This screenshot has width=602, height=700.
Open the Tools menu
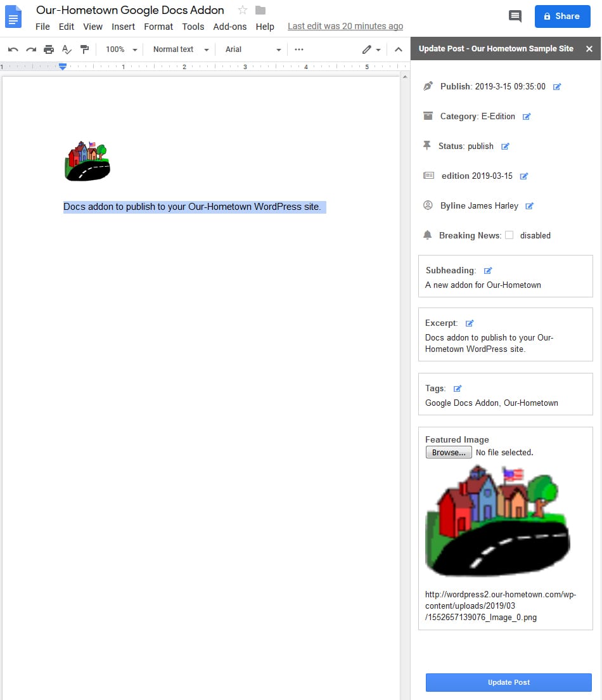[x=193, y=27]
